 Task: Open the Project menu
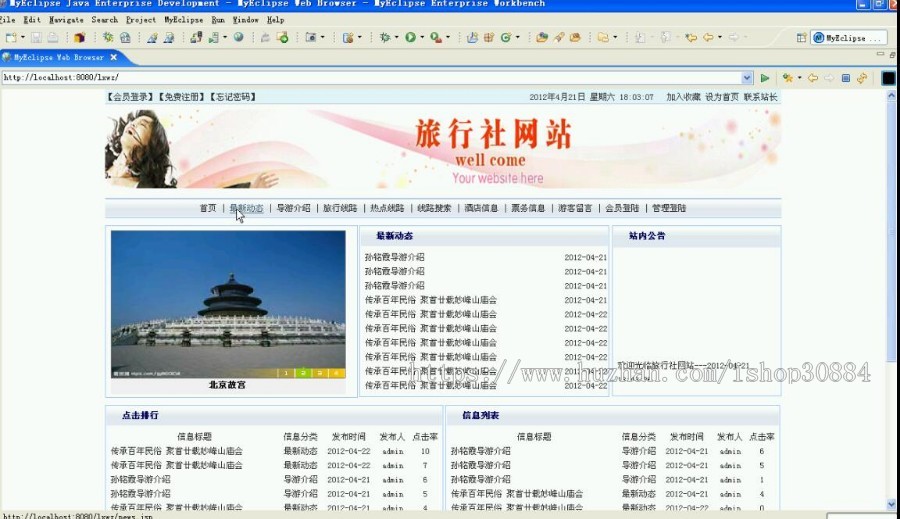(x=141, y=20)
